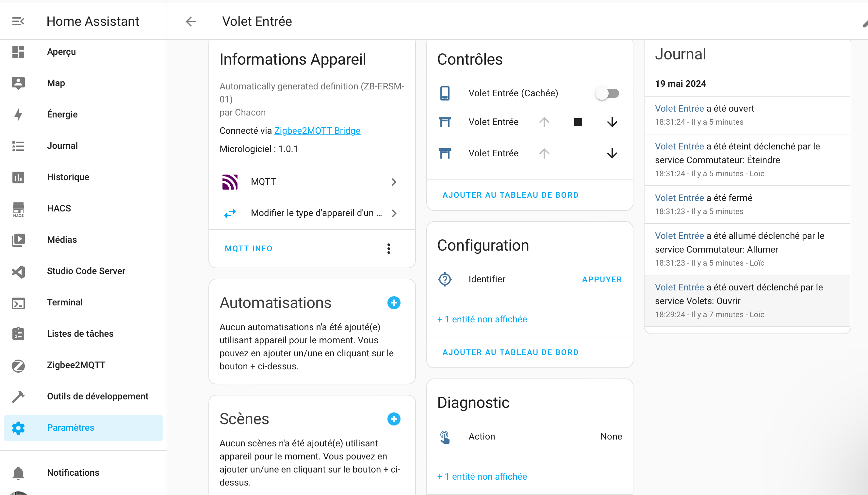Open HACS from the sidebar
Viewport: 868px width, 495px height.
coord(58,209)
